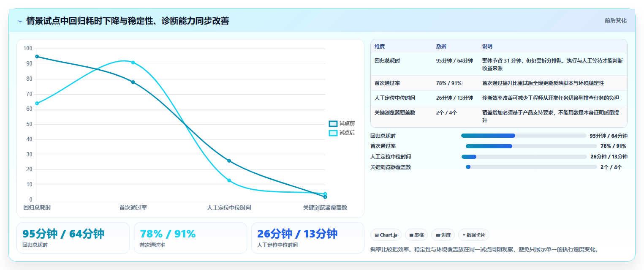Click the lightning icon beside the title

(20, 21)
